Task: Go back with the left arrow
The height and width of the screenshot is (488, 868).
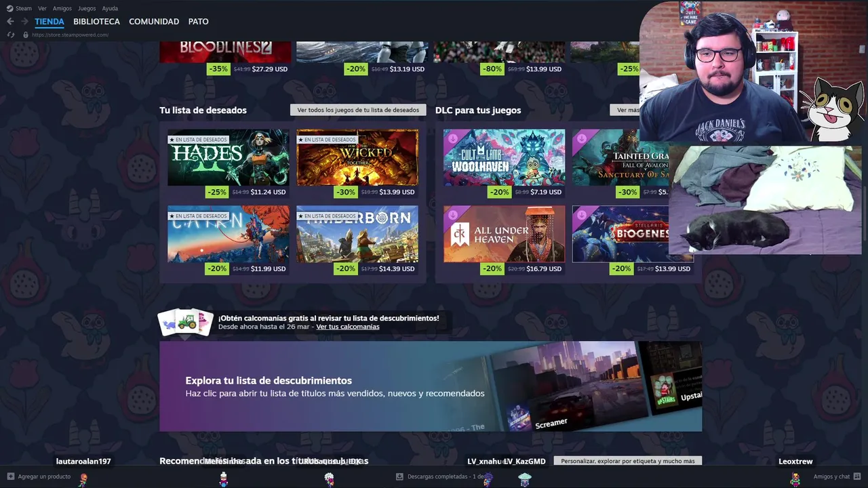Action: (10, 22)
